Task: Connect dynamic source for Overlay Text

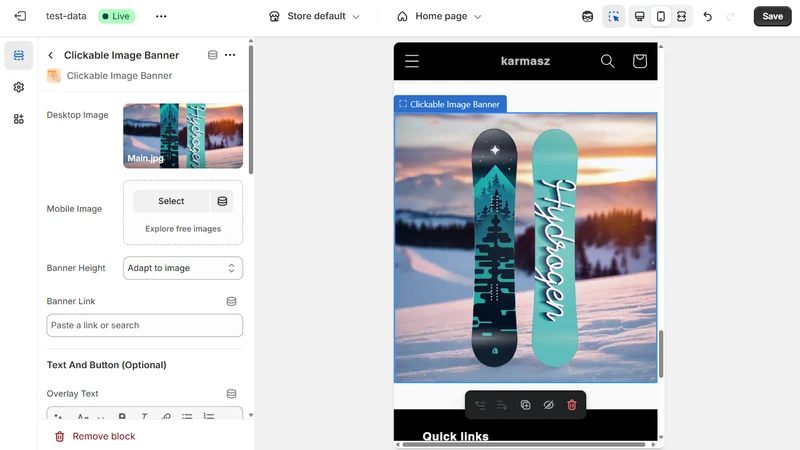Action: click(x=231, y=394)
